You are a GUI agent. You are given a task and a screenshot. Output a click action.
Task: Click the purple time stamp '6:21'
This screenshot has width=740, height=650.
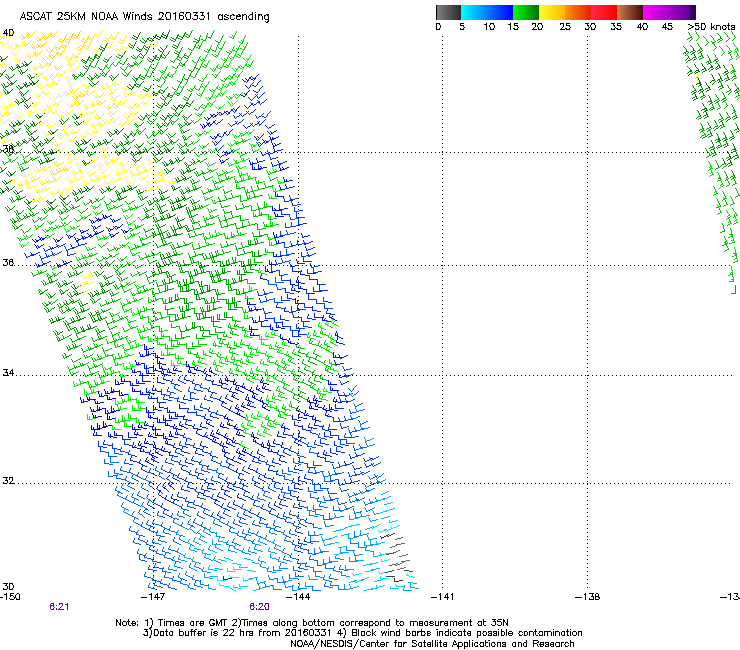59,607
